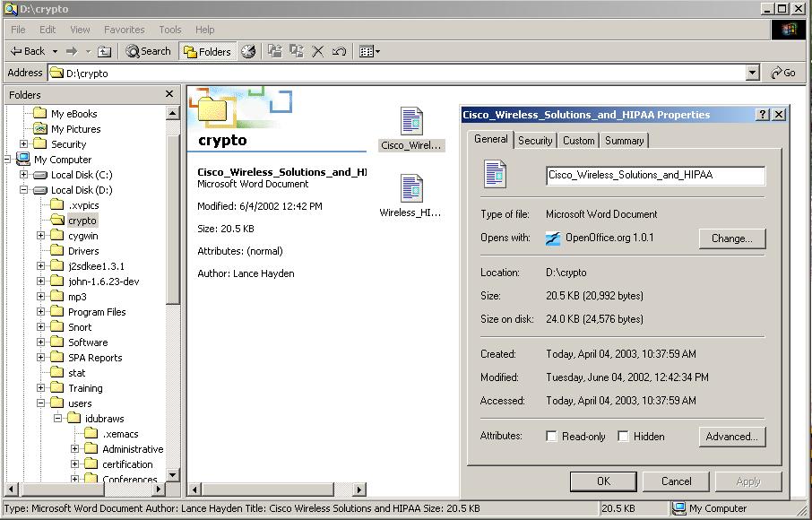Image resolution: width=812 pixels, height=520 pixels.
Task: Click the Go button beside address bar
Action: (x=783, y=73)
